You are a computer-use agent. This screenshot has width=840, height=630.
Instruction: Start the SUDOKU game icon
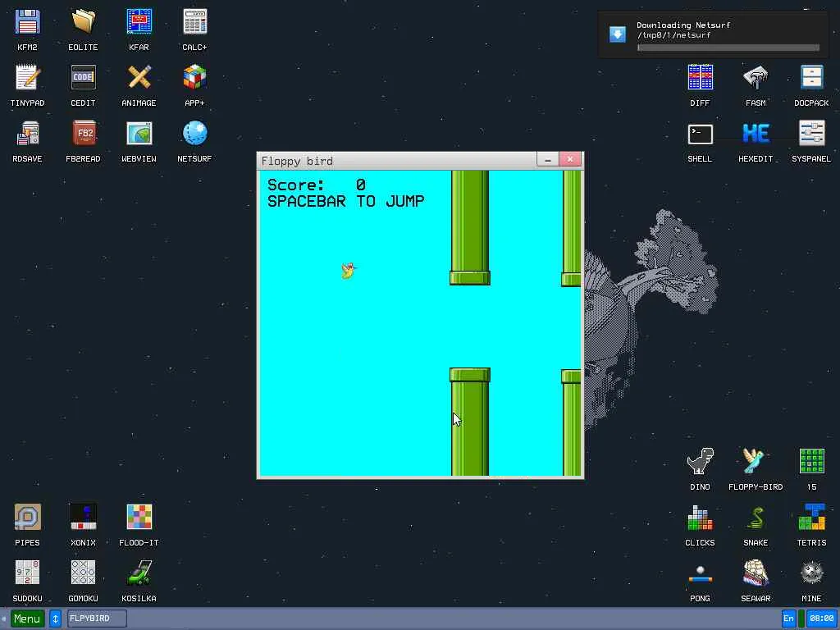pos(27,573)
